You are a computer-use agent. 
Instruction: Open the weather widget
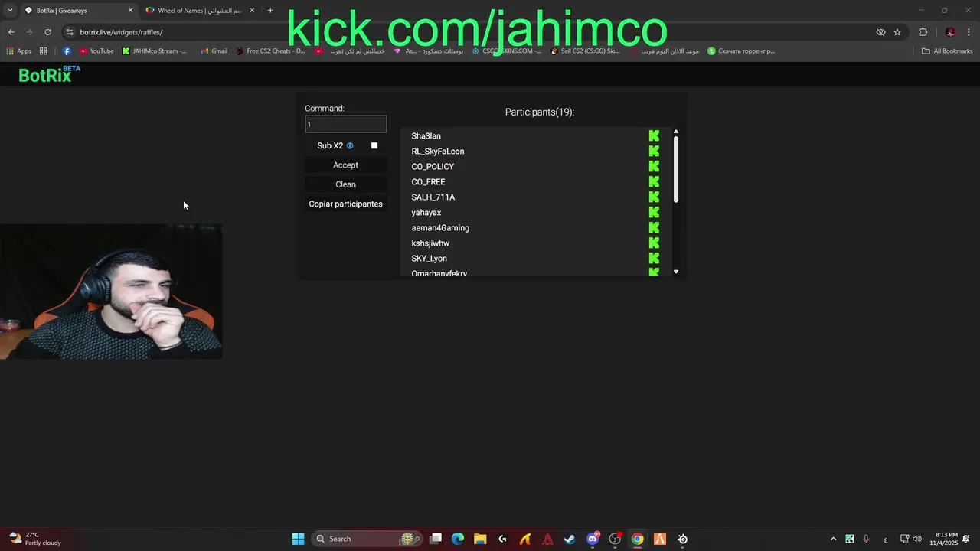click(34, 539)
